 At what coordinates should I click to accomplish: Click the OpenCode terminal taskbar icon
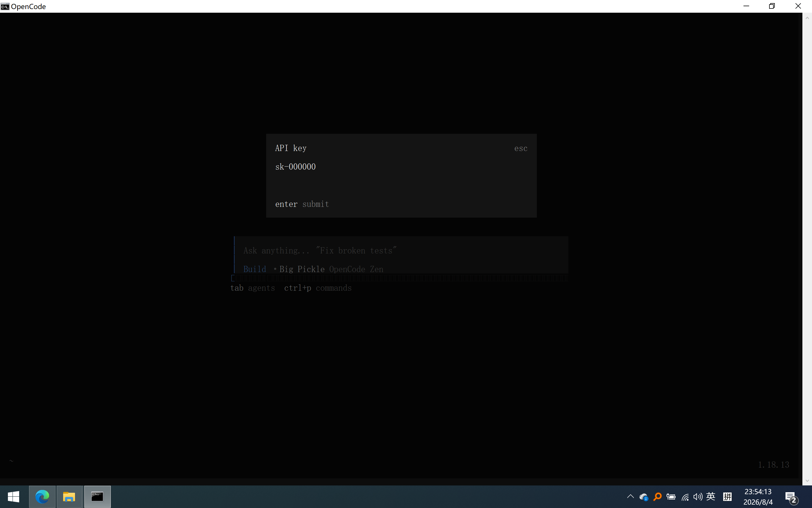[x=97, y=497]
